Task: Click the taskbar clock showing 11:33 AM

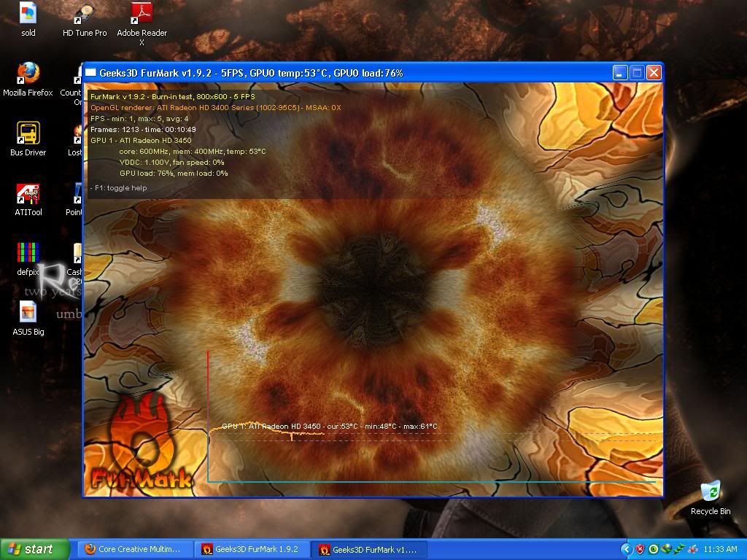Action: pos(720,549)
